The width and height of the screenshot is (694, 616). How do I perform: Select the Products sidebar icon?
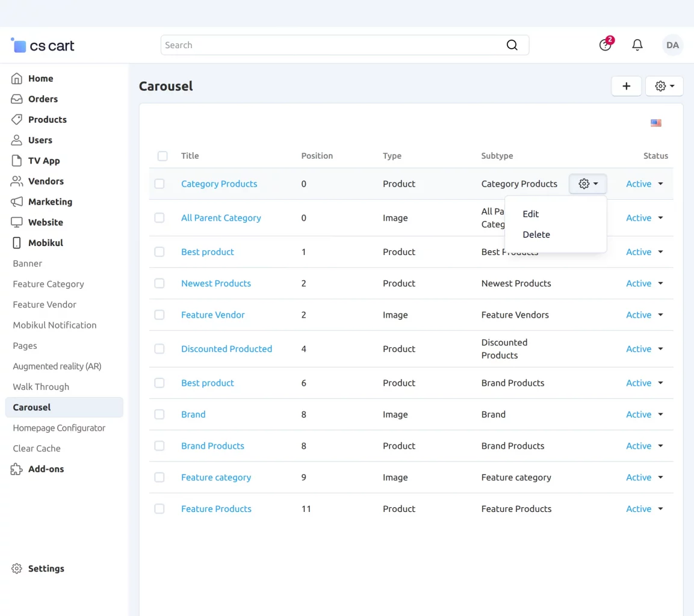point(16,119)
